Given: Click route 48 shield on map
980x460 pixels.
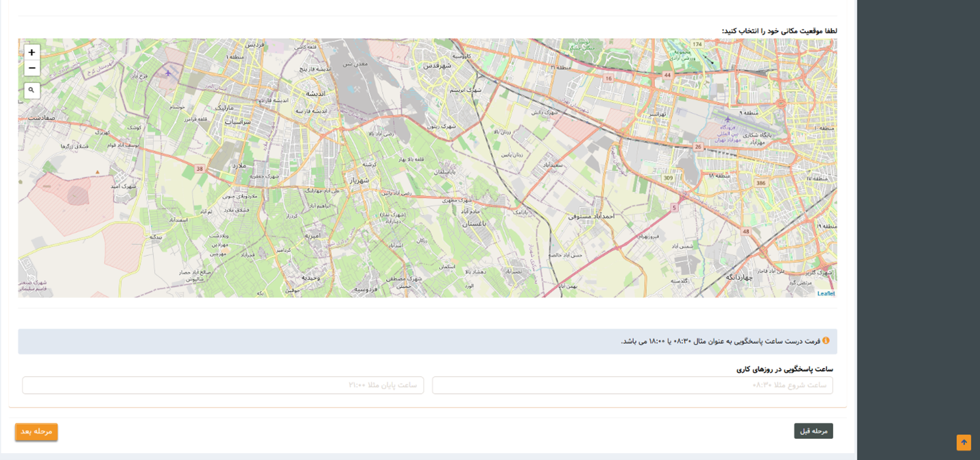Looking at the screenshot, I should (x=746, y=232).
